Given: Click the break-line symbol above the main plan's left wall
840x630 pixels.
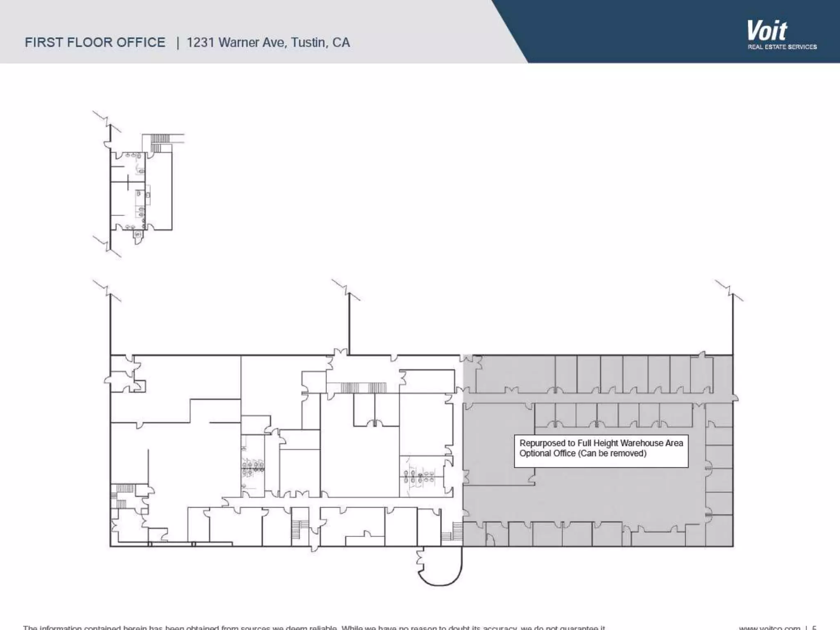Looking at the screenshot, I should [107, 290].
